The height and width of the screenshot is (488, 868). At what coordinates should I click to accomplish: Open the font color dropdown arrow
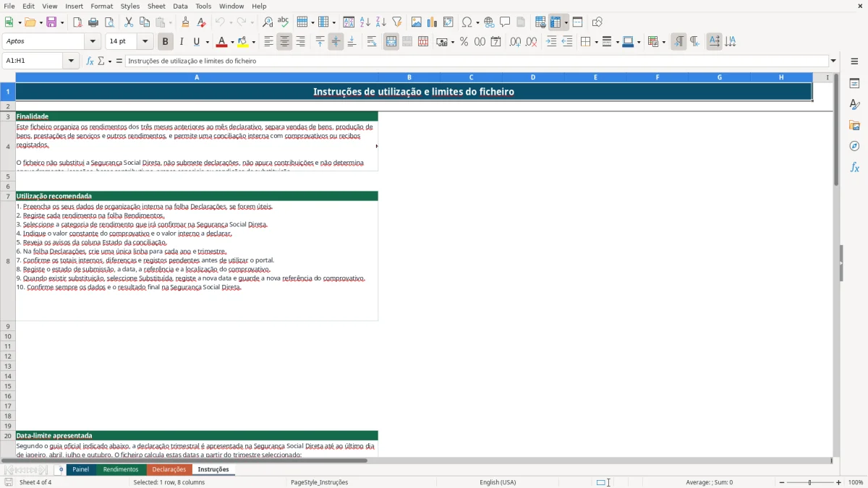click(232, 42)
